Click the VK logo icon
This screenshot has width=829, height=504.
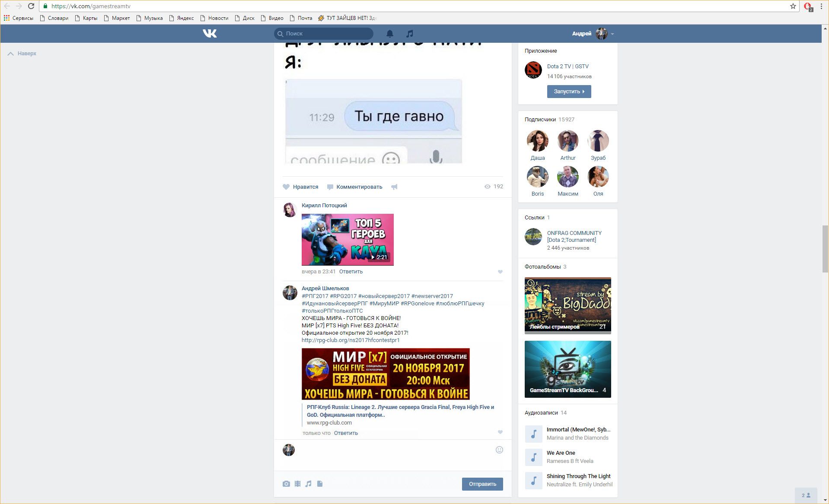[x=210, y=34]
